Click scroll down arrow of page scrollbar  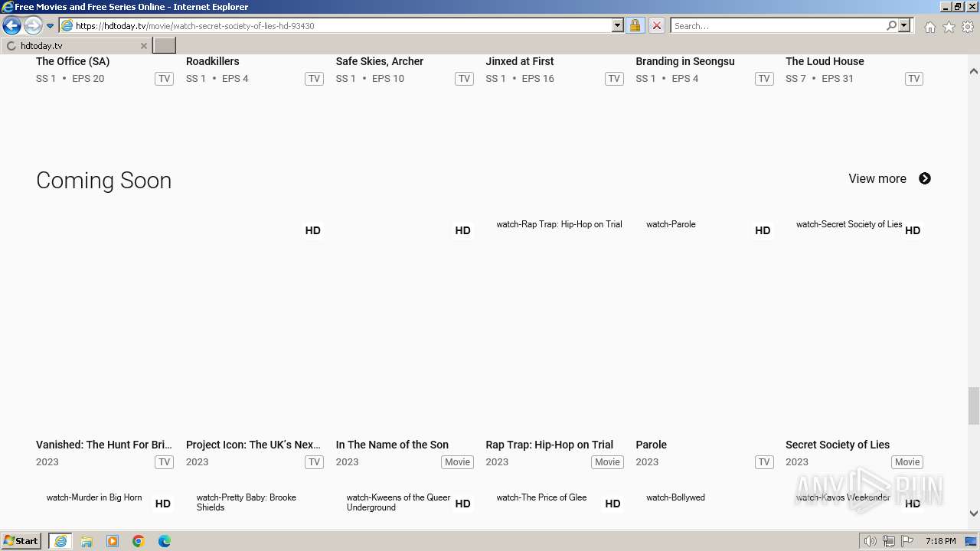pos(973,514)
